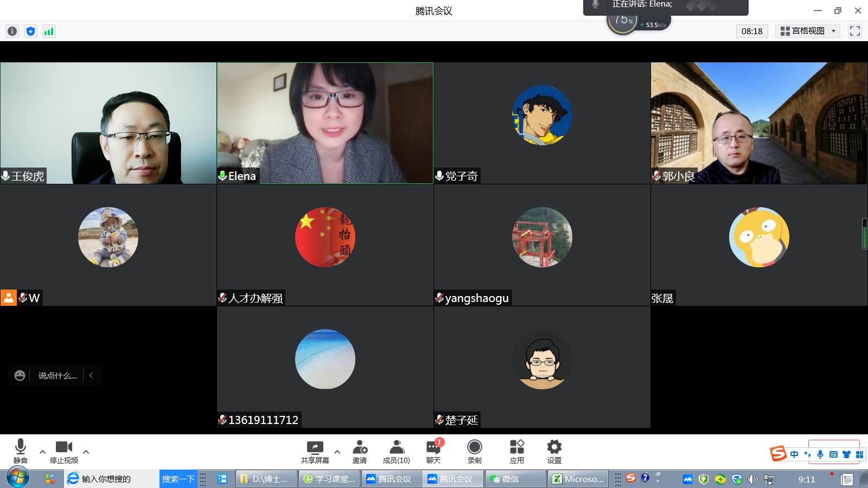Start recording the meeting
The height and width of the screenshot is (488, 868).
475,451
